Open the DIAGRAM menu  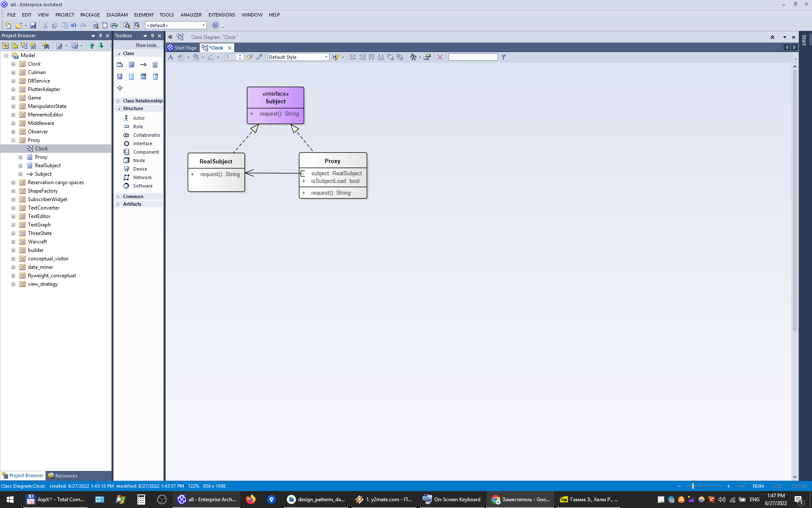[117, 15]
